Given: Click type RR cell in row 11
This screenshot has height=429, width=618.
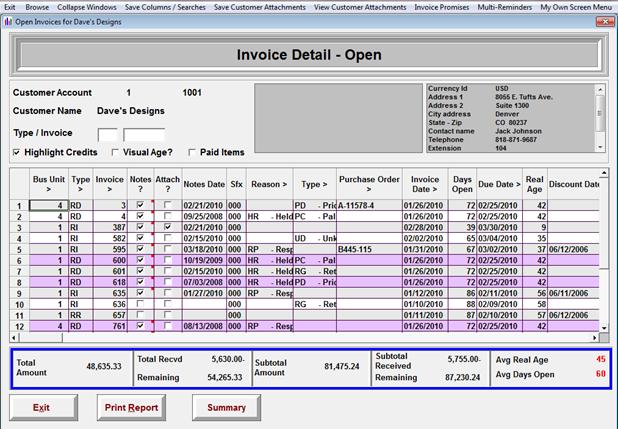Looking at the screenshot, I should pos(81,315).
